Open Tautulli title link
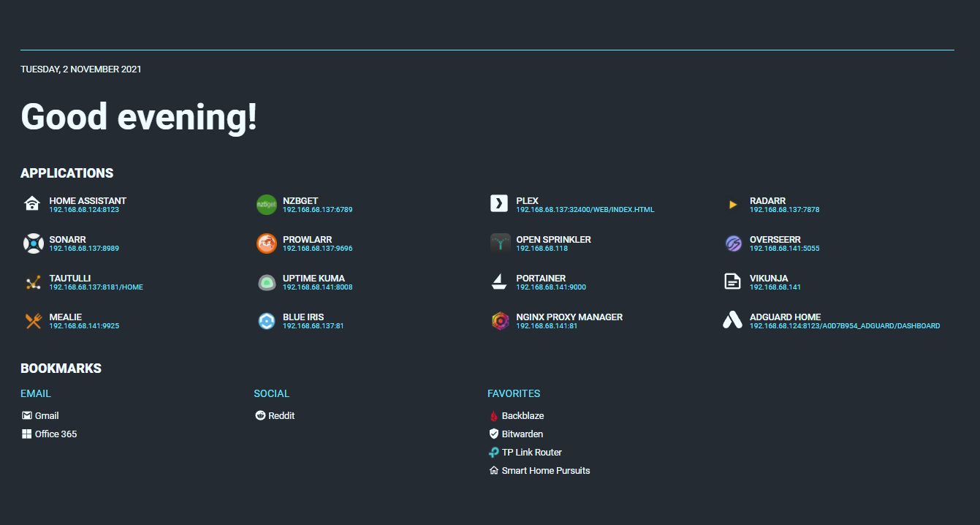The height and width of the screenshot is (525, 980). coord(70,278)
